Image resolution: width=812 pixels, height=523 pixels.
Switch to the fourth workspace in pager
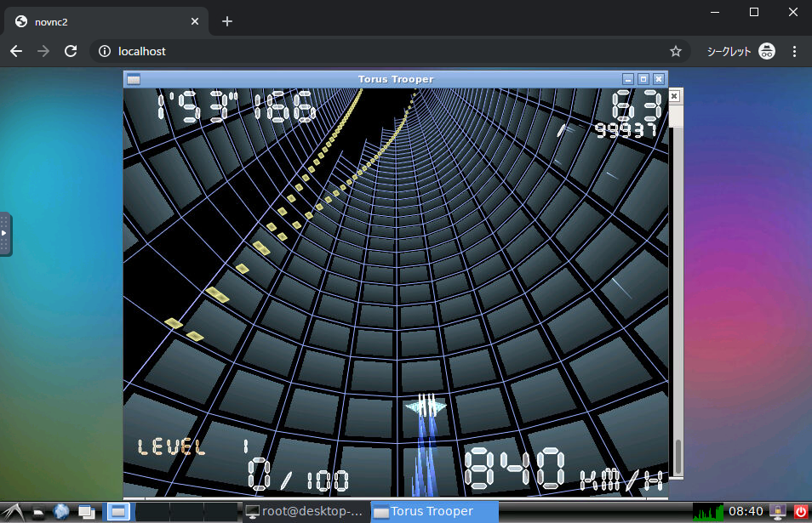(221, 512)
